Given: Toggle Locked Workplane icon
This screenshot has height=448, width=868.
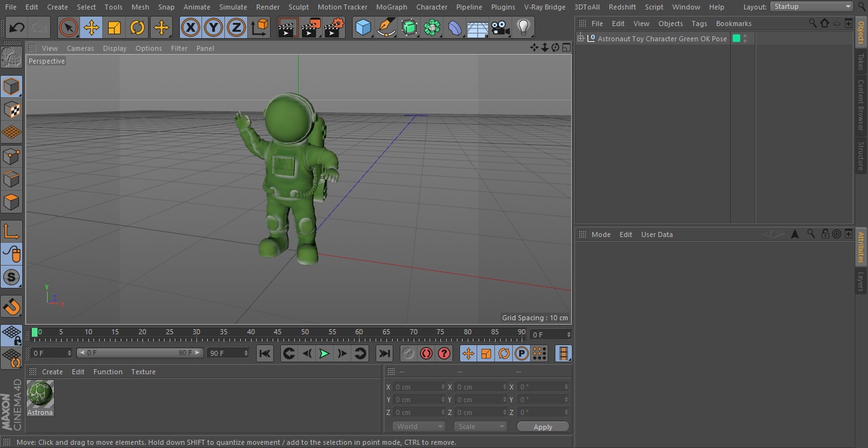Looking at the screenshot, I should pos(11,335).
